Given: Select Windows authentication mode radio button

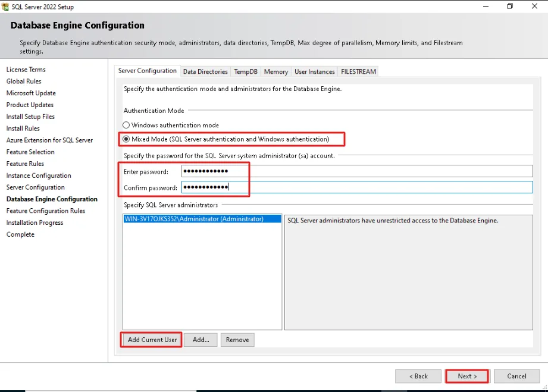Looking at the screenshot, I should [126, 125].
